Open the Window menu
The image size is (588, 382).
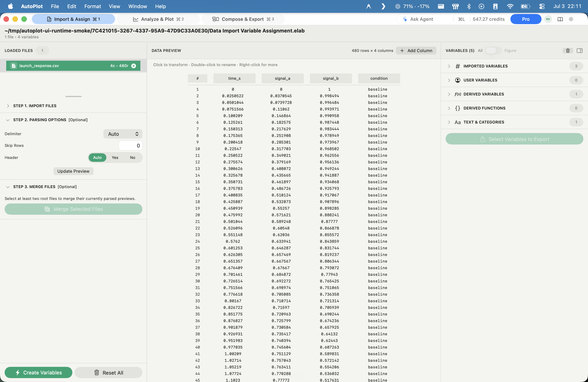coord(137,6)
